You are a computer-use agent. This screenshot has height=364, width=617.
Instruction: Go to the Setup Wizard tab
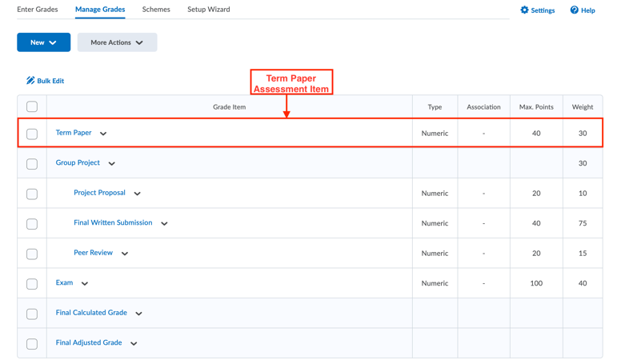[209, 9]
